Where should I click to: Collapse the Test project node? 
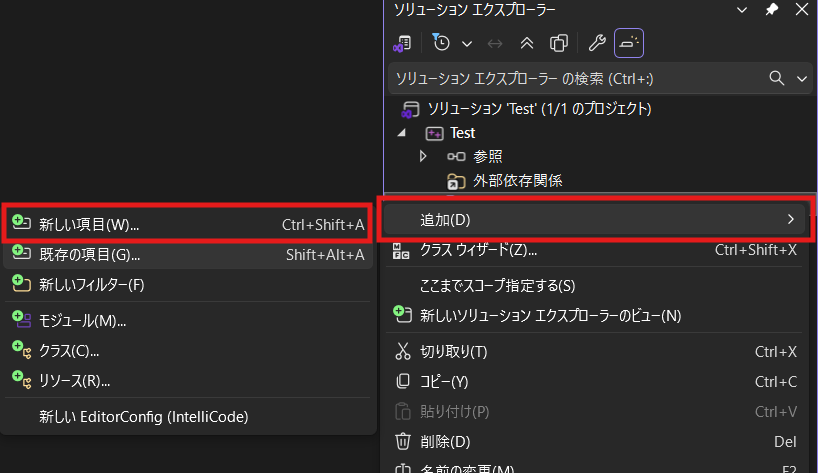(x=403, y=133)
